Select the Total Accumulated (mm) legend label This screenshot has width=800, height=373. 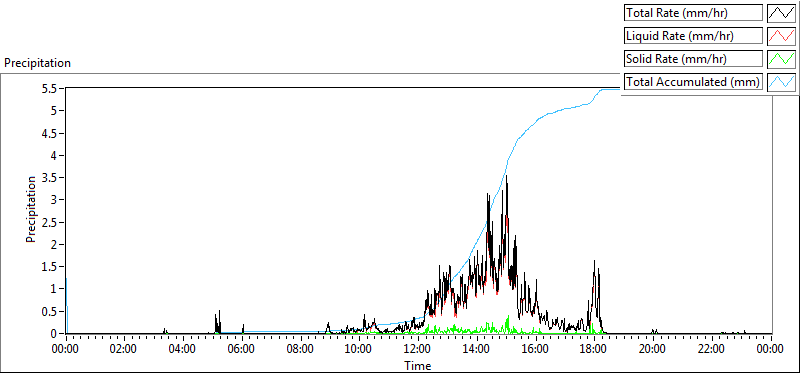pyautogui.click(x=693, y=82)
